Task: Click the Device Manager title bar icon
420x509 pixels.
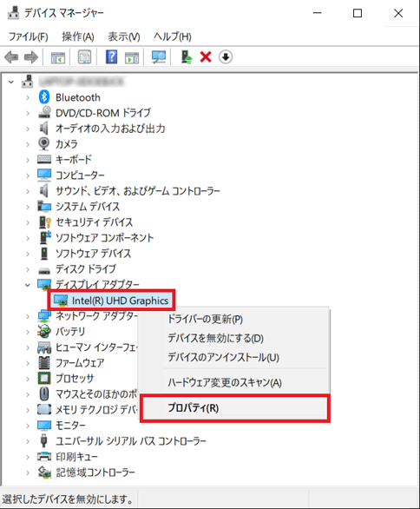Action: click(x=13, y=13)
